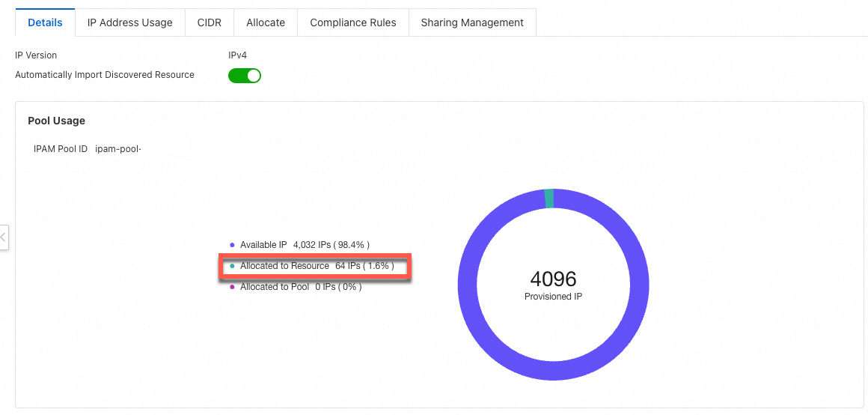Expand the collapsed left side panel arrow

(3, 237)
